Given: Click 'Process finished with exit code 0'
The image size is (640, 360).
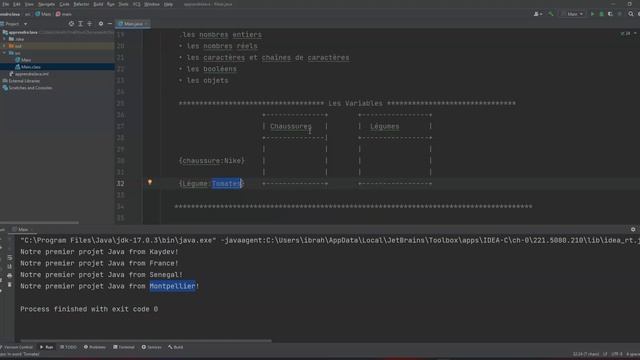Looking at the screenshot, I should pyautogui.click(x=89, y=309).
